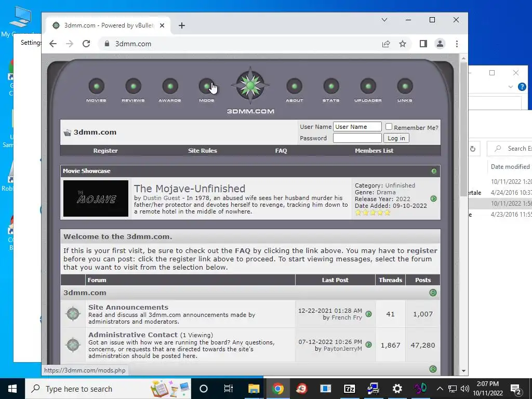Open the Awards navigation orb
Image resolution: width=532 pixels, height=399 pixels.
[x=170, y=86]
